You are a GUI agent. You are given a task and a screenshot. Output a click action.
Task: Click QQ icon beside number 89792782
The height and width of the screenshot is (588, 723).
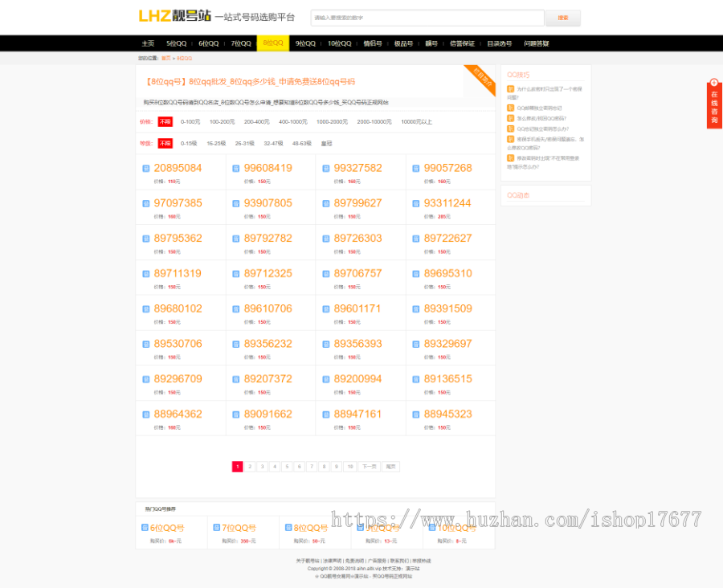coord(235,239)
